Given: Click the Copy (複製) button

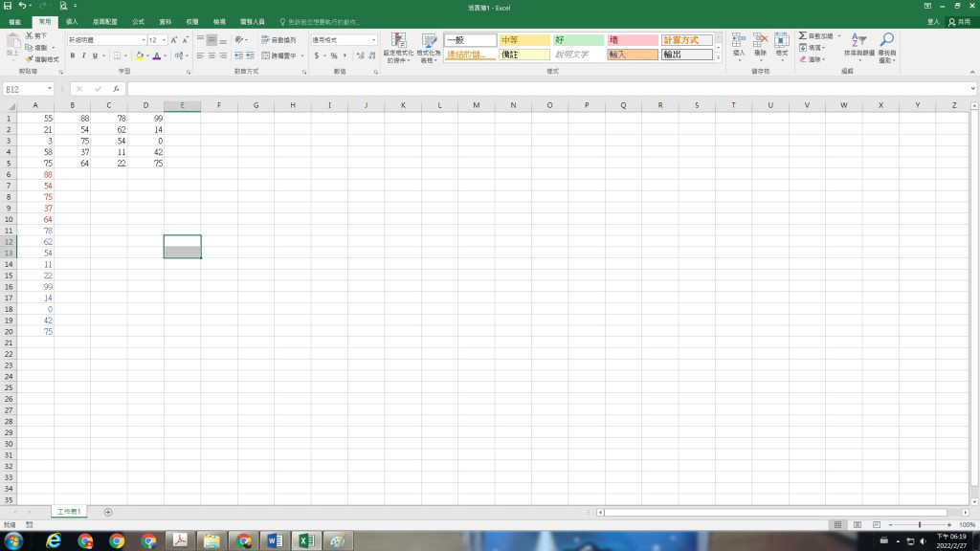Looking at the screenshot, I should (36, 48).
